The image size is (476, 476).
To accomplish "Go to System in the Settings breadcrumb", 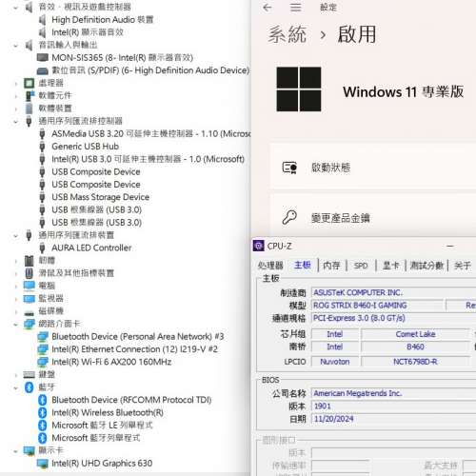I will pyautogui.click(x=287, y=34).
